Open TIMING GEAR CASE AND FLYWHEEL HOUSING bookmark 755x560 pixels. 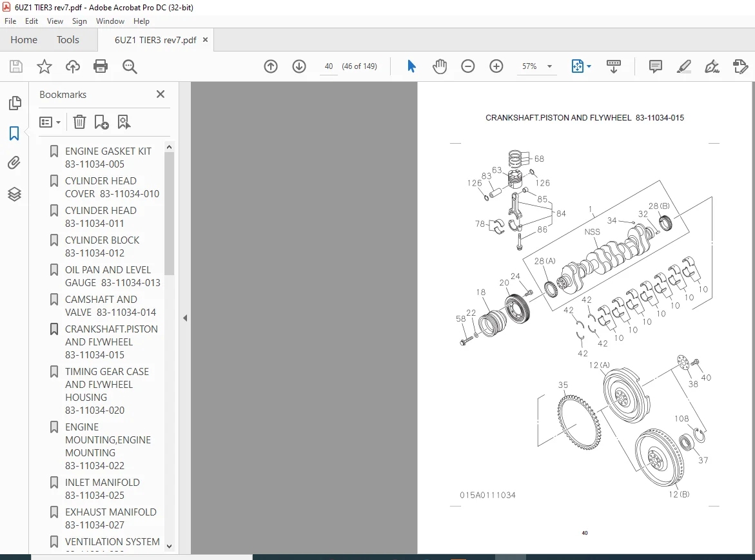pyautogui.click(x=108, y=391)
